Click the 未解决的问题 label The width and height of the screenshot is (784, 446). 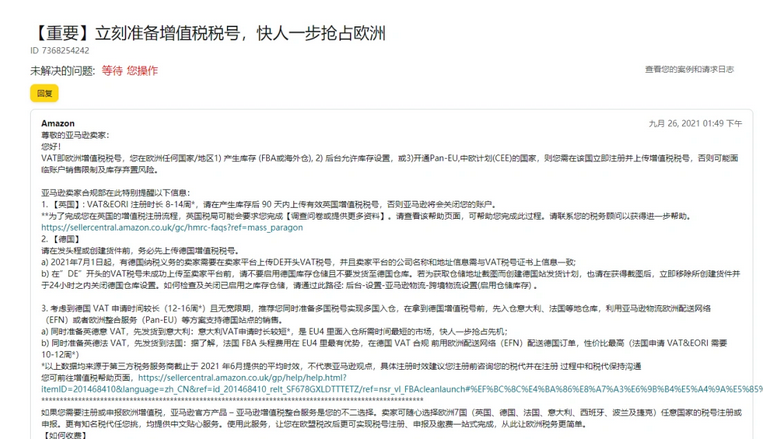tap(63, 71)
